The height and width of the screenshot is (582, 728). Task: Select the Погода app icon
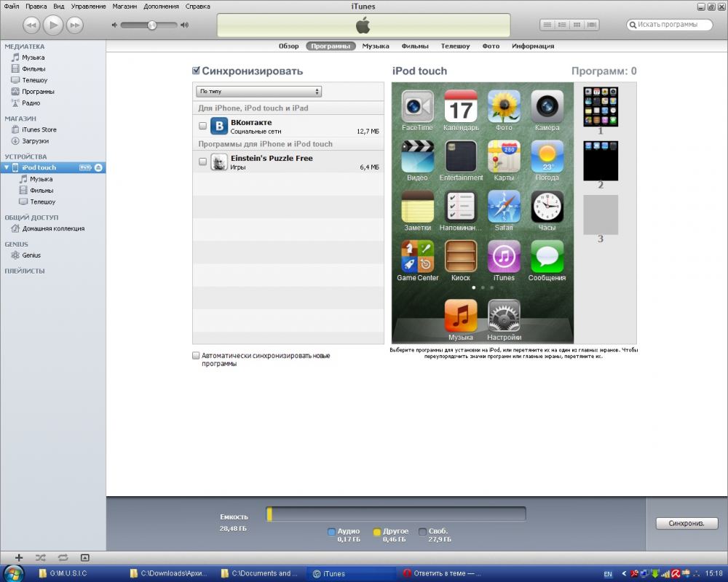[547, 157]
